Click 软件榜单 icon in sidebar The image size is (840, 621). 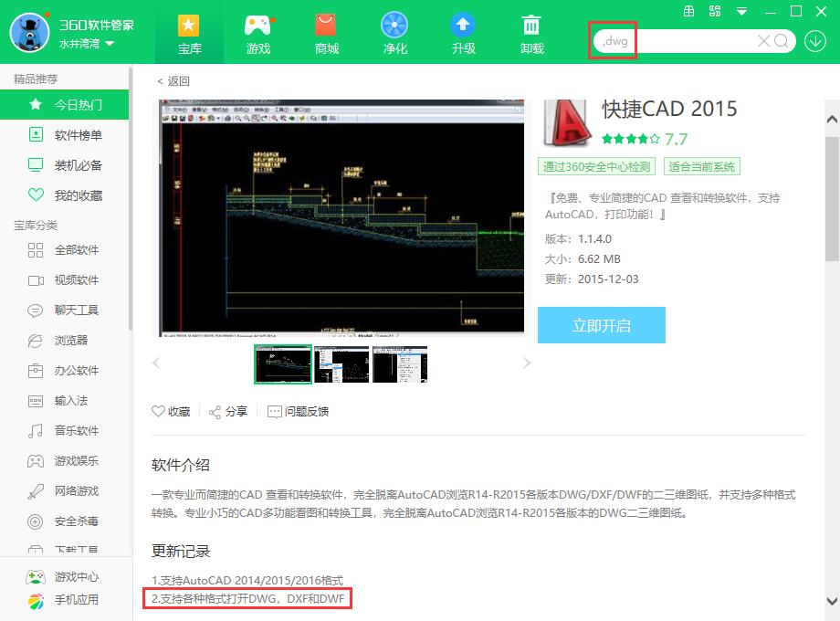(x=36, y=134)
